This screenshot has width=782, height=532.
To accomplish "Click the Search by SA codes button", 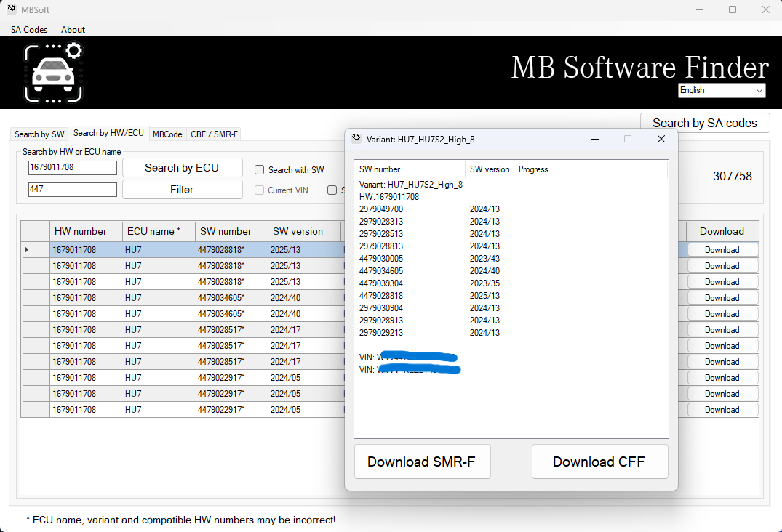I will click(704, 122).
